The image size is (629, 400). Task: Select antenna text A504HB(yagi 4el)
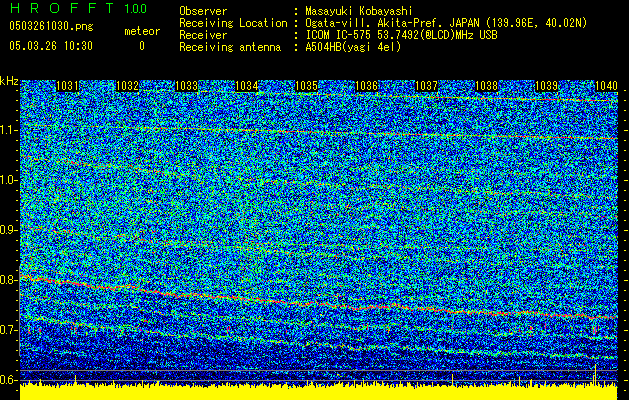click(x=353, y=47)
